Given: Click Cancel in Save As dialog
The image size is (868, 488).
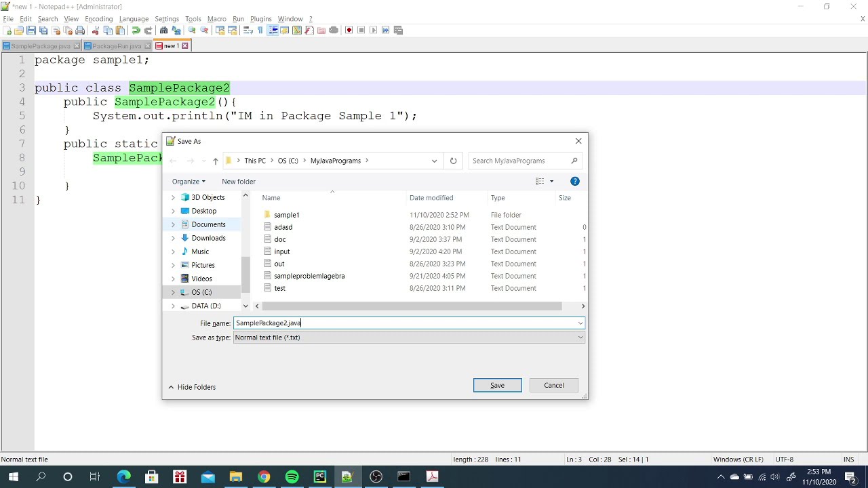Looking at the screenshot, I should click(553, 385).
